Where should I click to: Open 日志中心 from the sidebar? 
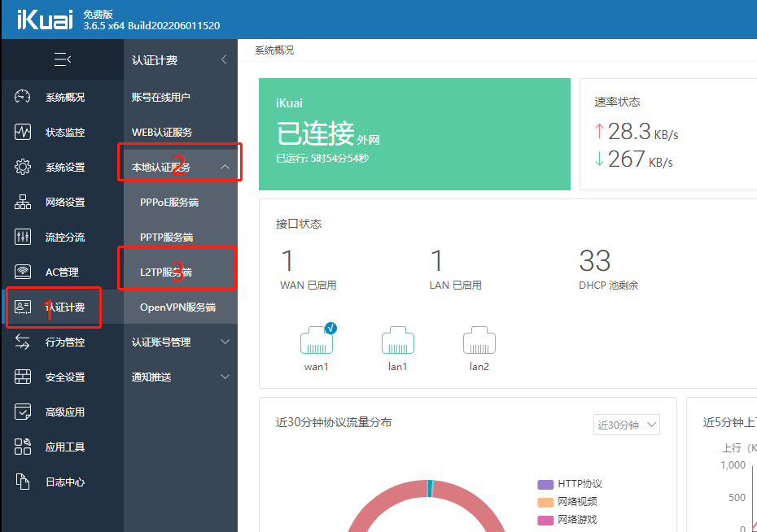pos(49,482)
